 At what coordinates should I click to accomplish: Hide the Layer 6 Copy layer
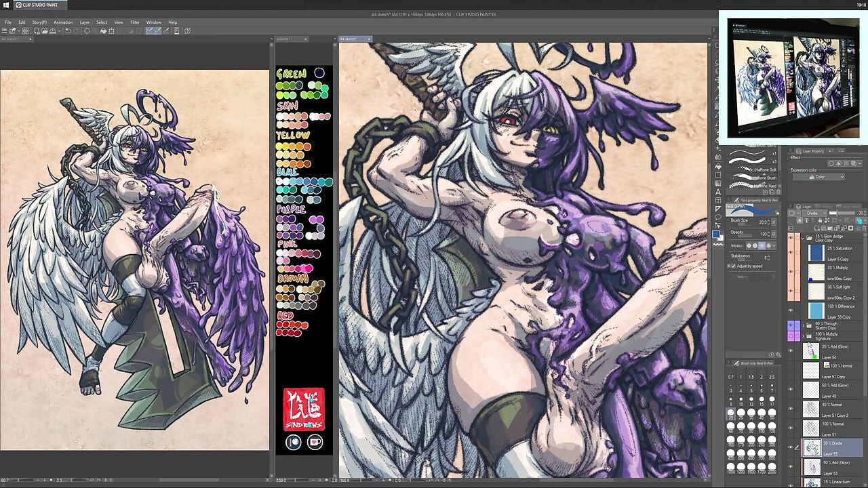pos(790,252)
